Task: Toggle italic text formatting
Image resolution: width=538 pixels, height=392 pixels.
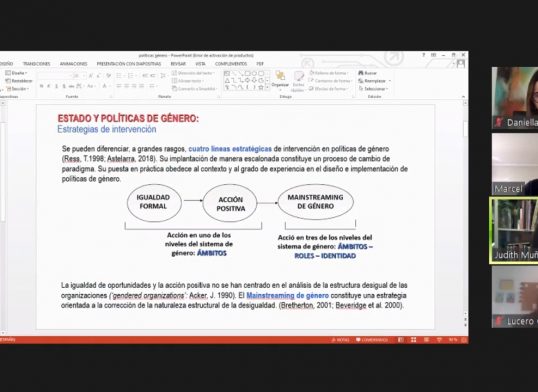Action: point(49,86)
